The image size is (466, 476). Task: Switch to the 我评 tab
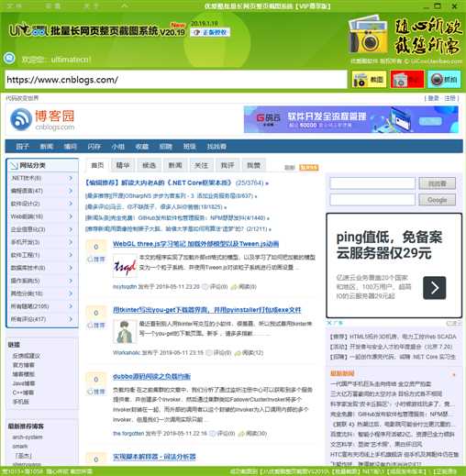(227, 165)
